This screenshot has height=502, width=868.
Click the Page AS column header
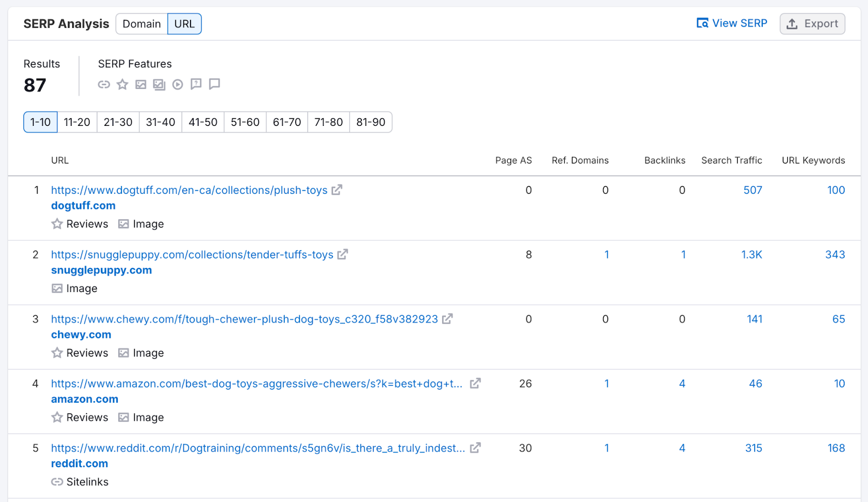click(513, 160)
